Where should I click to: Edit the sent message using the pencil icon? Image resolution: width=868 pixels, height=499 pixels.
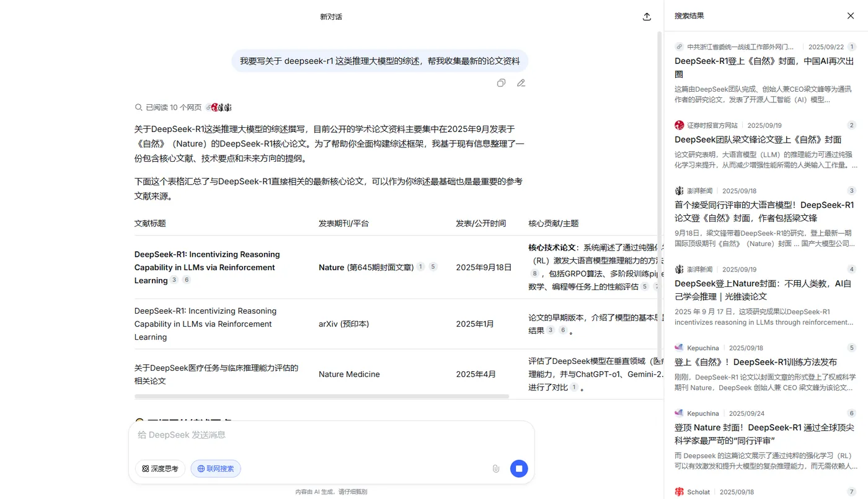pyautogui.click(x=521, y=82)
